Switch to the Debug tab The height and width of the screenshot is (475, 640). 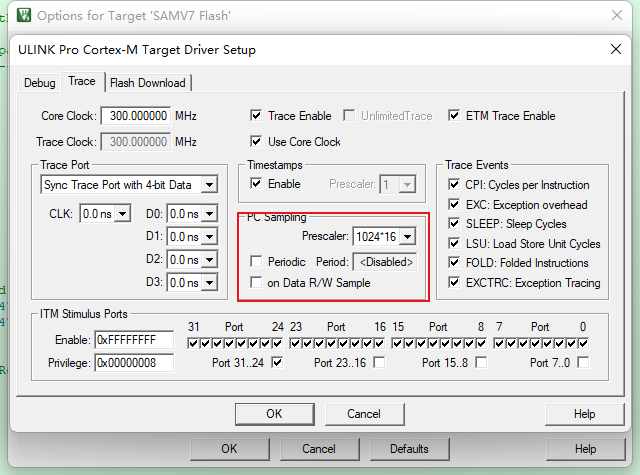(x=39, y=83)
